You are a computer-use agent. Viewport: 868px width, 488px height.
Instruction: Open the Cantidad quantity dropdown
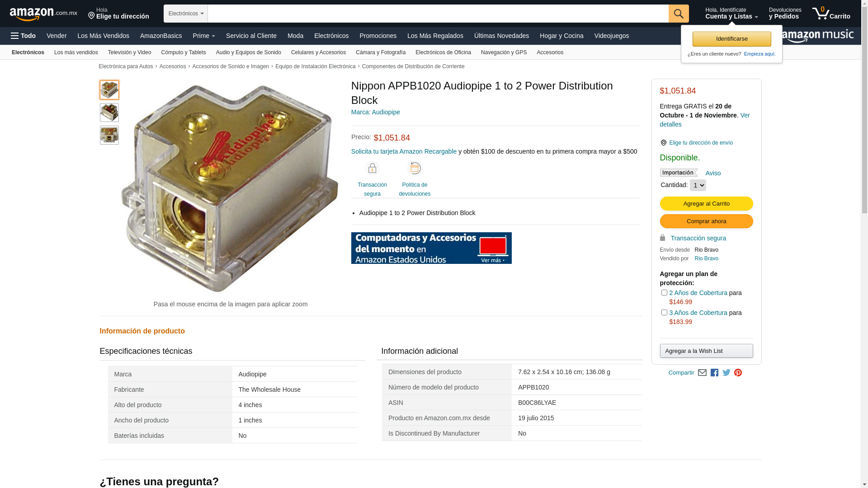click(698, 185)
